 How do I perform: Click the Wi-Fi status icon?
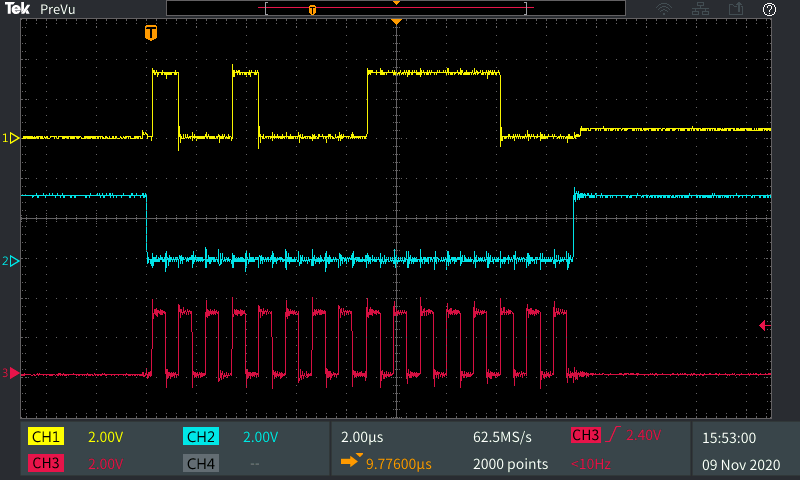pyautogui.click(x=663, y=9)
